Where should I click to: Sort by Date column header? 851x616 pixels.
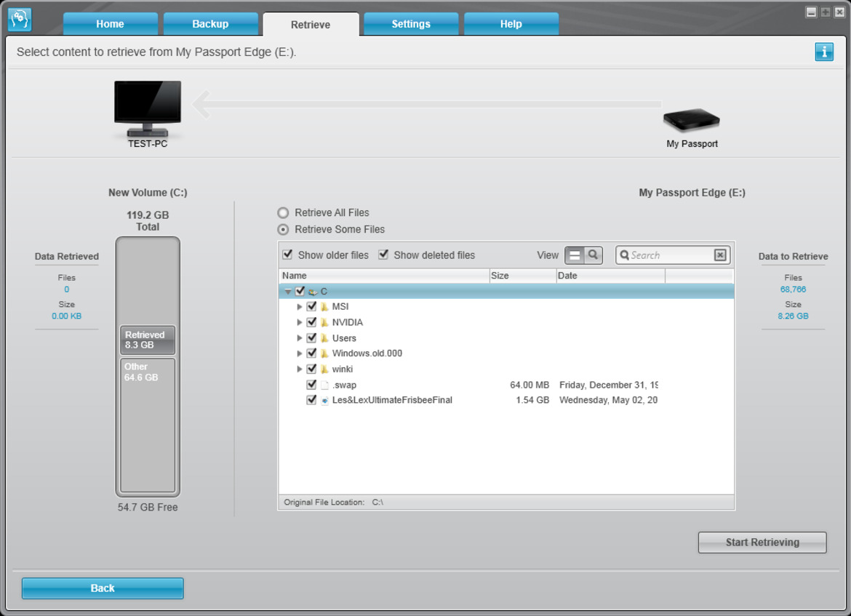click(x=611, y=276)
